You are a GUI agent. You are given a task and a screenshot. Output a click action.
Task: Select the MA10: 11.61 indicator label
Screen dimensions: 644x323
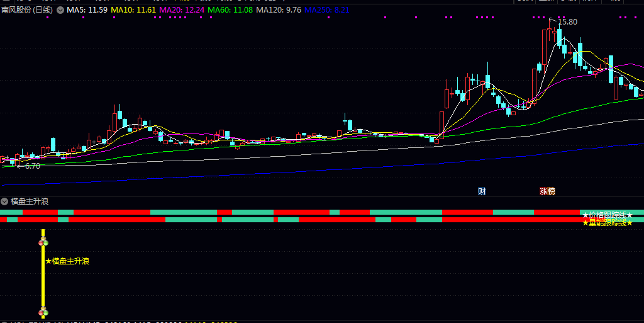(133, 10)
